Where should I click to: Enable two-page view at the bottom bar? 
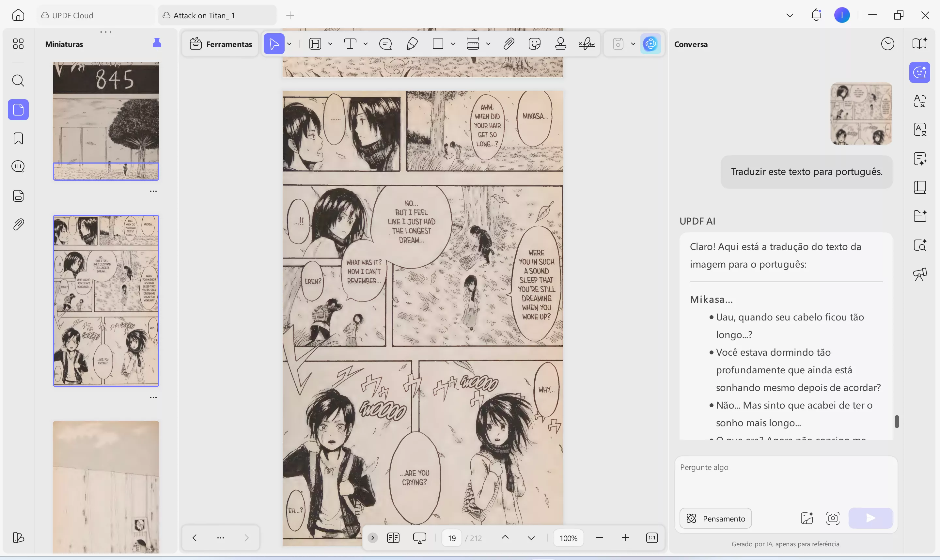pyautogui.click(x=393, y=538)
